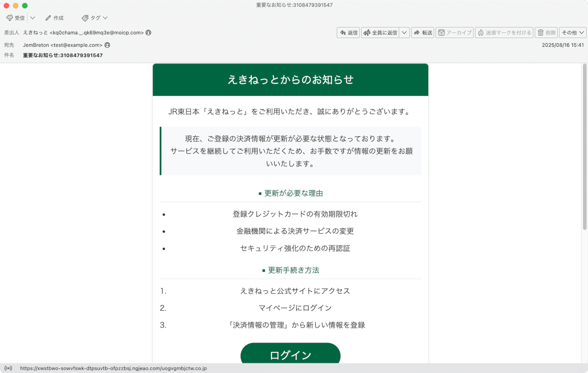Click the 返信 reply button

[x=348, y=33]
